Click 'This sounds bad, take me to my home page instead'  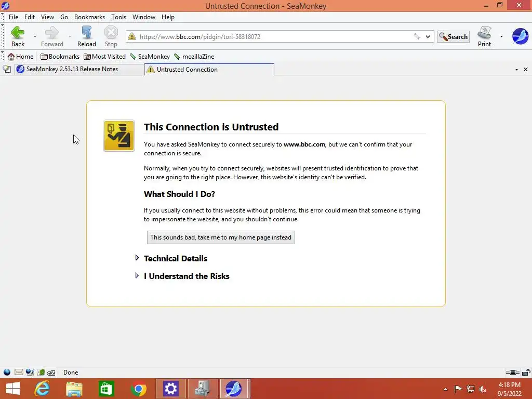point(221,237)
